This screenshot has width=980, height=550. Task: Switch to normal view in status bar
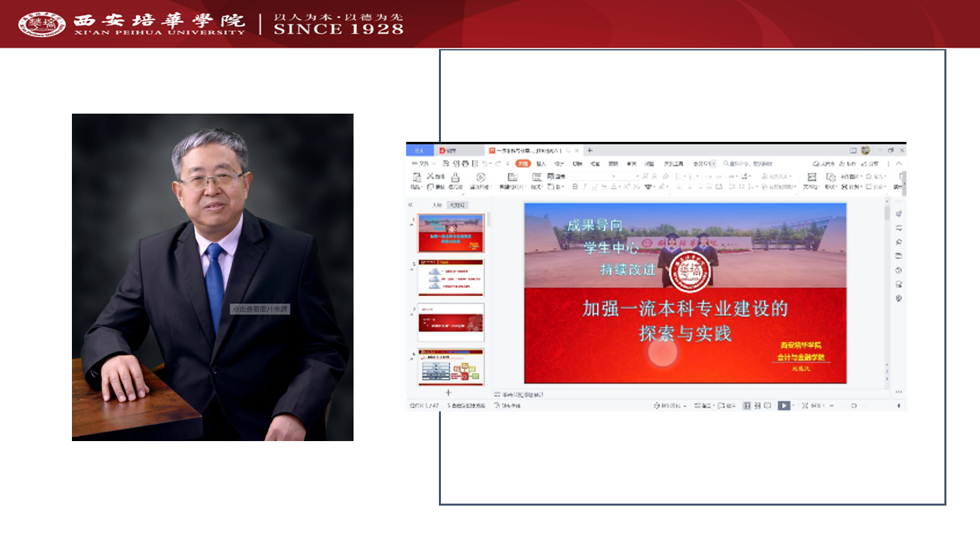point(746,405)
